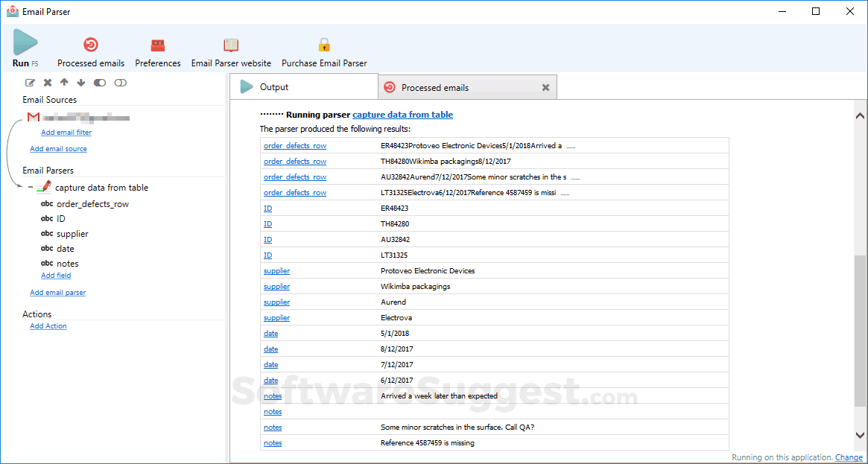Switch to the Output tab
The height and width of the screenshot is (464, 868).
[x=304, y=87]
